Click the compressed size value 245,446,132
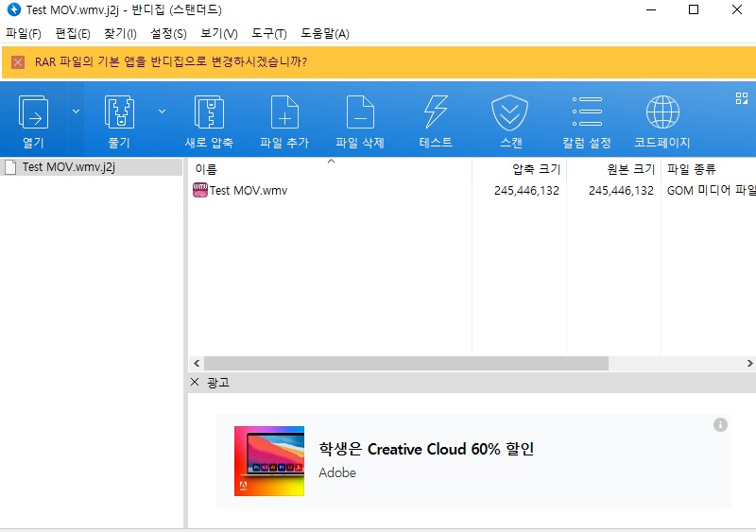The height and width of the screenshot is (532, 756). pos(526,191)
